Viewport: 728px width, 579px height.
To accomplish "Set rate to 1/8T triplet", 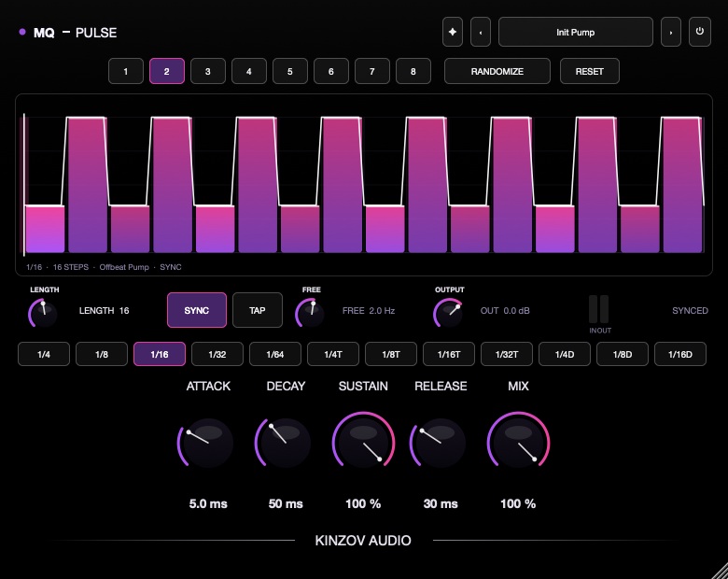I will (391, 354).
